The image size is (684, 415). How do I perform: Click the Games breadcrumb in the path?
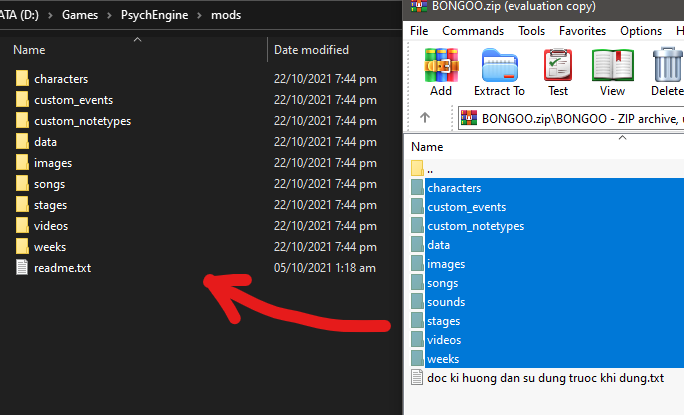pyautogui.click(x=80, y=15)
